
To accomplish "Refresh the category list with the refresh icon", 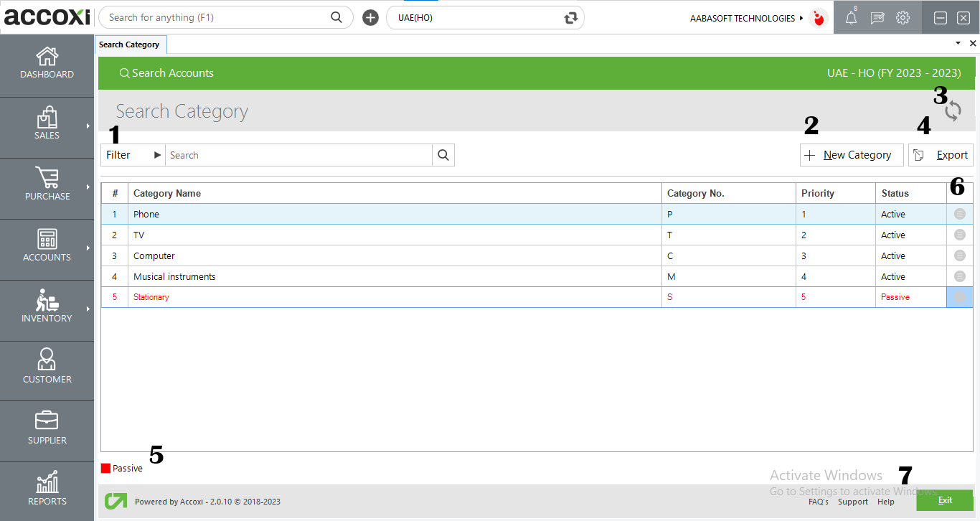I will click(x=952, y=111).
